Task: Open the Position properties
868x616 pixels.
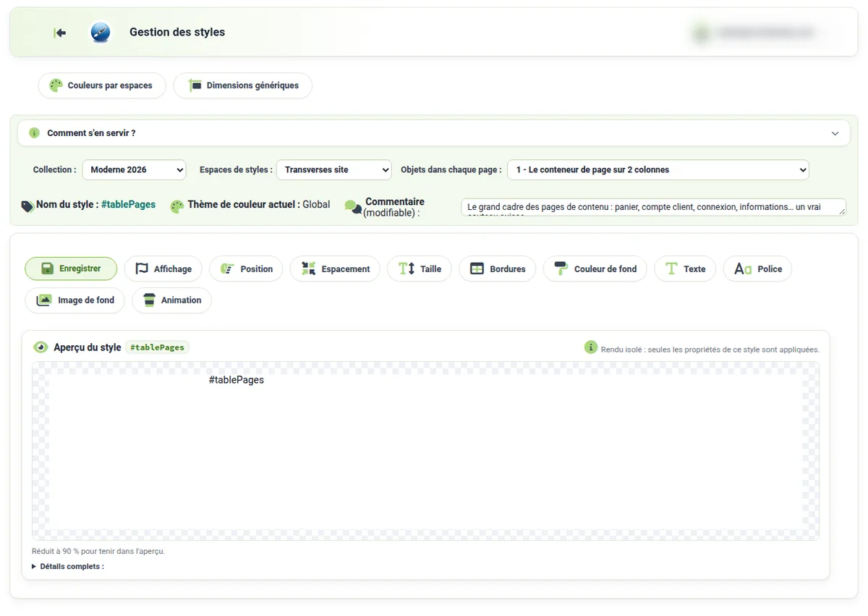Action: 247,269
